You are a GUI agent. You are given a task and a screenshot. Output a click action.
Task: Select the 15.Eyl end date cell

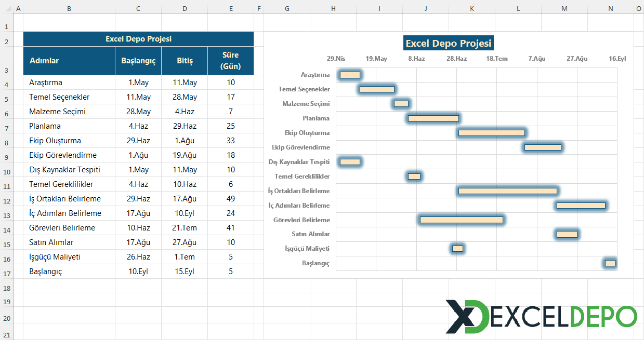click(185, 271)
